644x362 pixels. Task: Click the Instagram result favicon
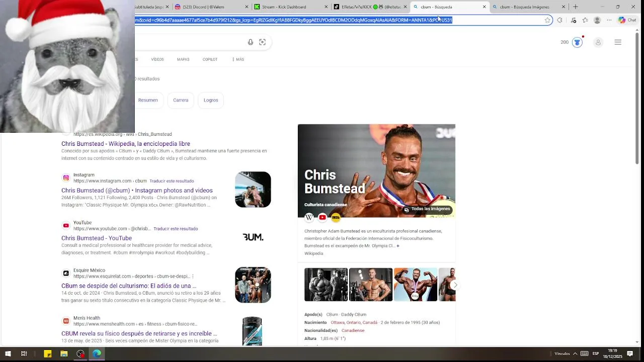66,178
